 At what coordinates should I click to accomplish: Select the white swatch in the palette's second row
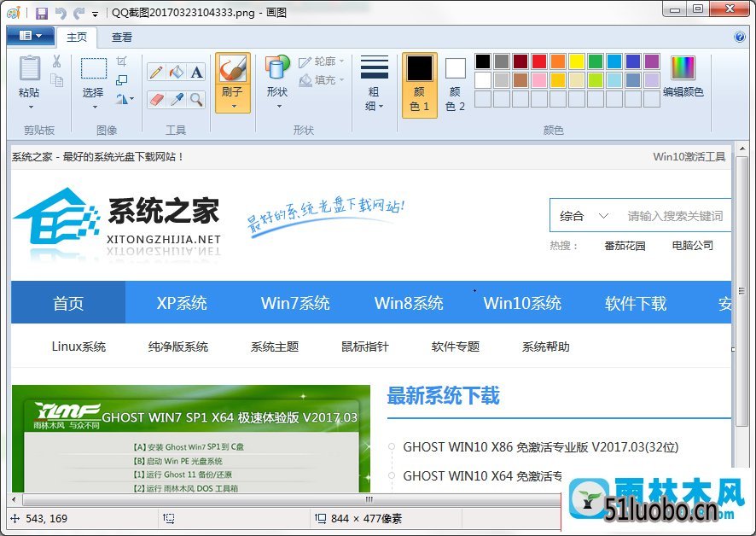[x=483, y=80]
